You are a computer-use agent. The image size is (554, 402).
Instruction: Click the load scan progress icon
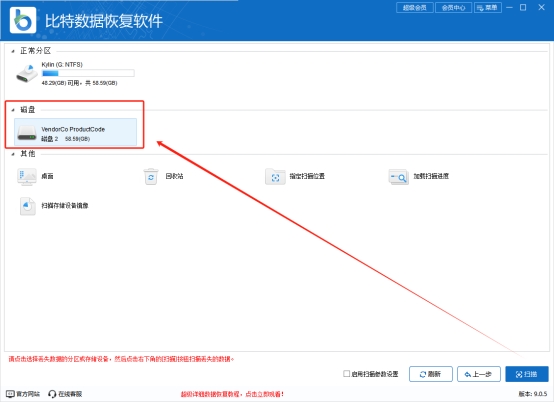click(399, 177)
